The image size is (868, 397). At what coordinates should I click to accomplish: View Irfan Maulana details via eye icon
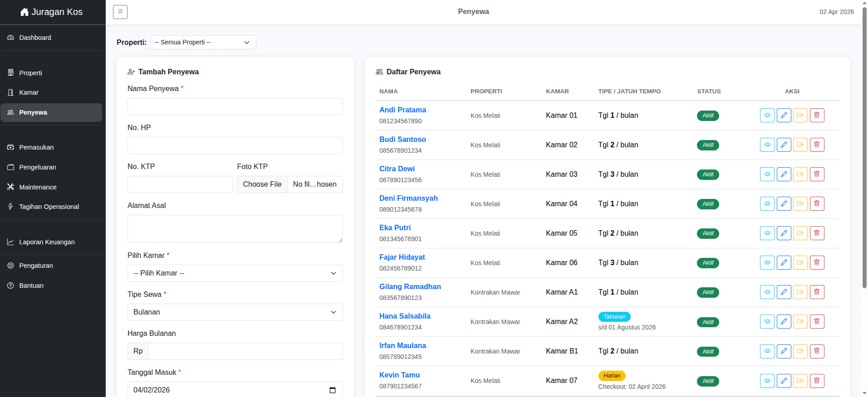point(767,351)
